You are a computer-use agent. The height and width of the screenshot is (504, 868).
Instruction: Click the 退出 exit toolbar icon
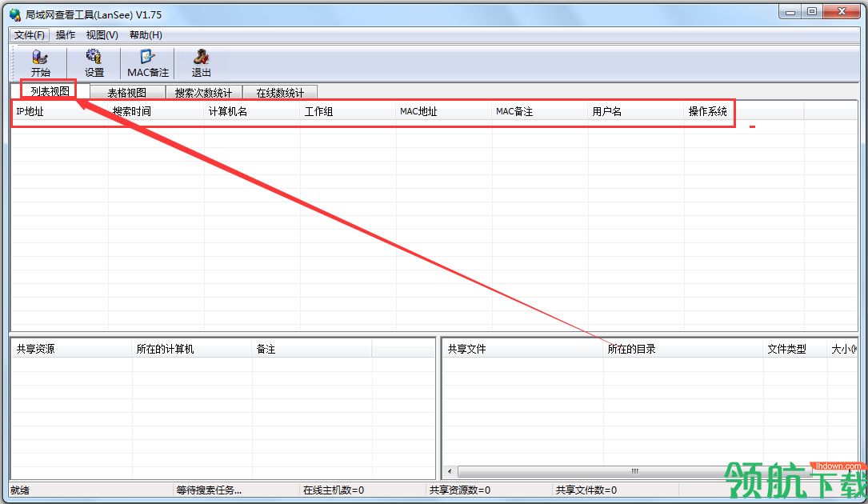(201, 63)
